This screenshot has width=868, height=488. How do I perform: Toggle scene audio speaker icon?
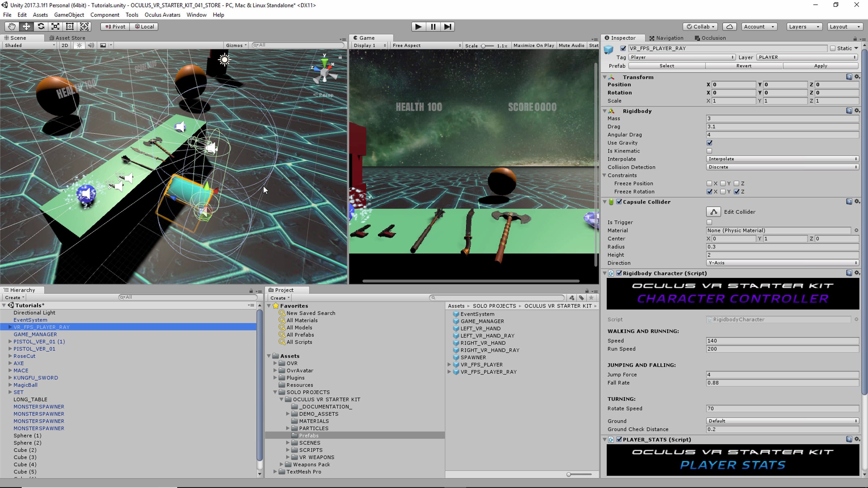[x=91, y=45]
